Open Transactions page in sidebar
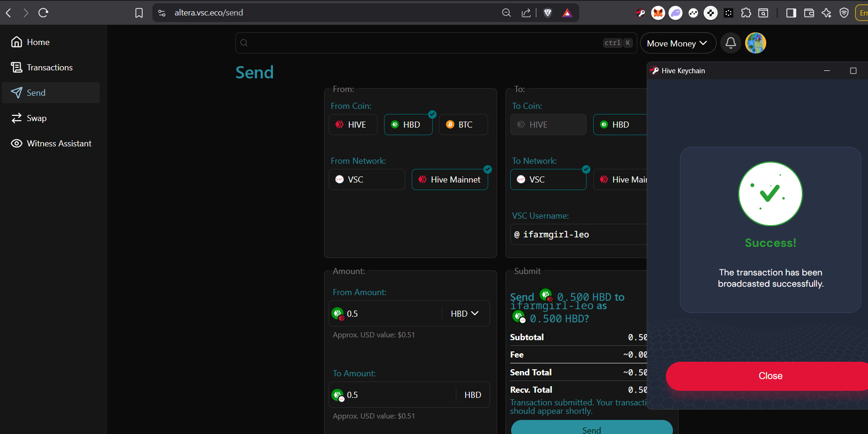868x434 pixels. tap(51, 68)
